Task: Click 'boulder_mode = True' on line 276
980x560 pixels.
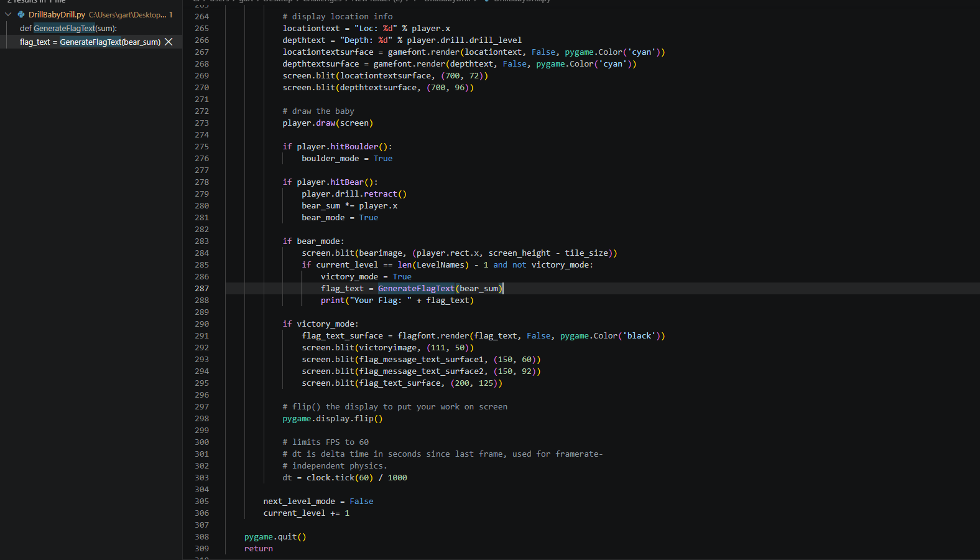Action: [x=347, y=158]
